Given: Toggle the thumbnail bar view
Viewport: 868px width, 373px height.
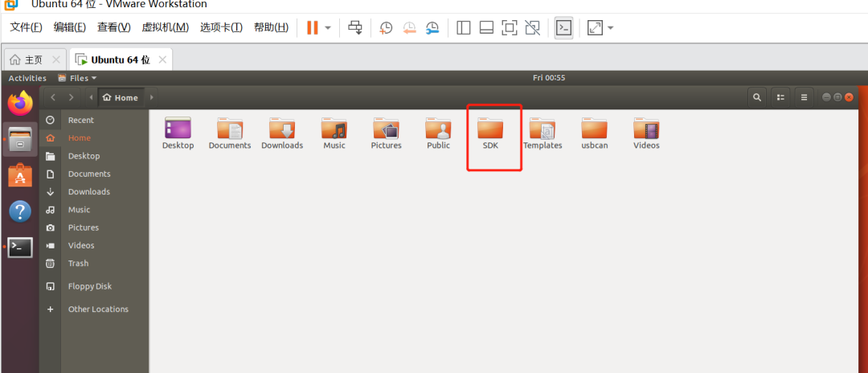Looking at the screenshot, I should click(x=486, y=27).
